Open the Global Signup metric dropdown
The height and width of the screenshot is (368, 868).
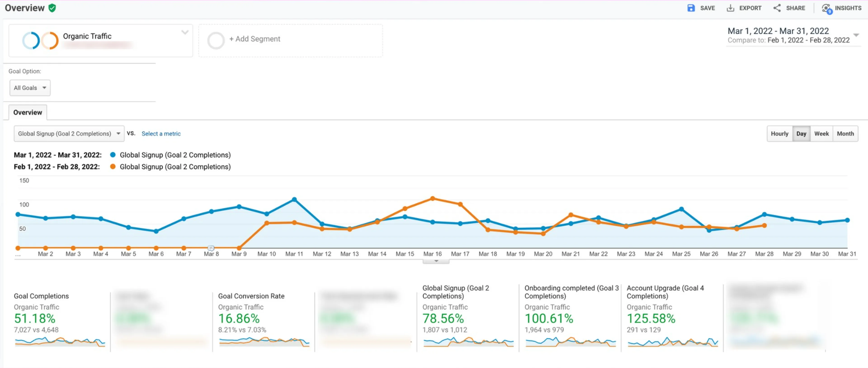click(69, 134)
